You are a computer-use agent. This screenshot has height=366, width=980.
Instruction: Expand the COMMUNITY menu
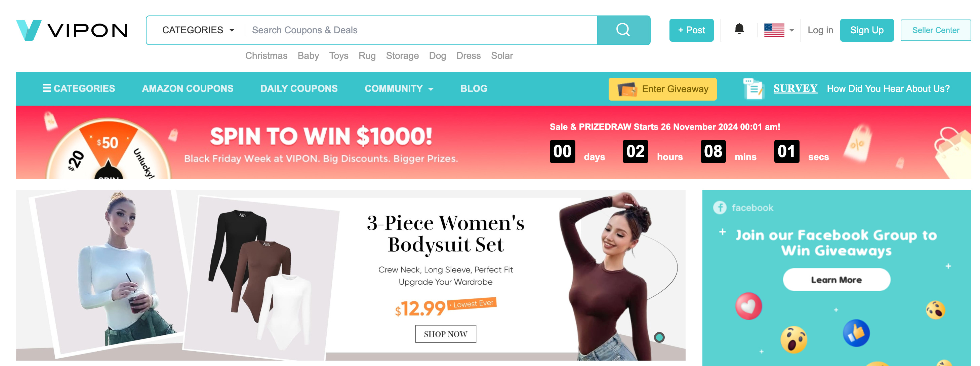[399, 88]
